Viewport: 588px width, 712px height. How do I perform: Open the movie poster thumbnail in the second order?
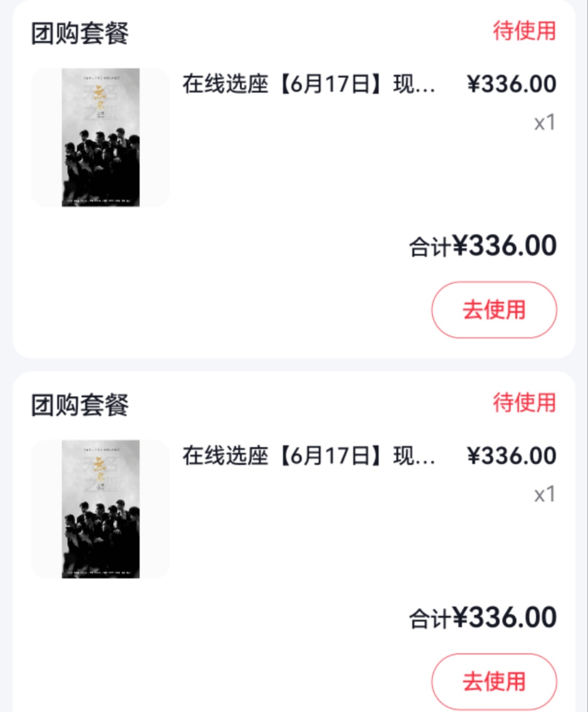pos(100,509)
